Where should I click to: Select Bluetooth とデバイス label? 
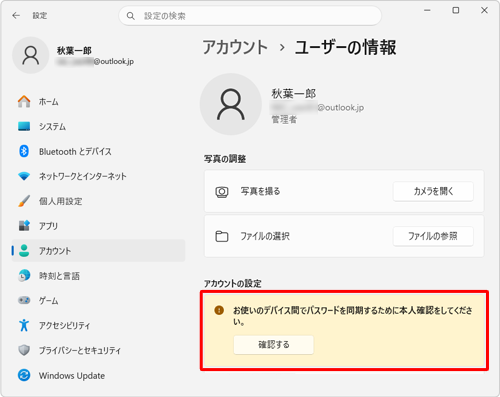(75, 152)
